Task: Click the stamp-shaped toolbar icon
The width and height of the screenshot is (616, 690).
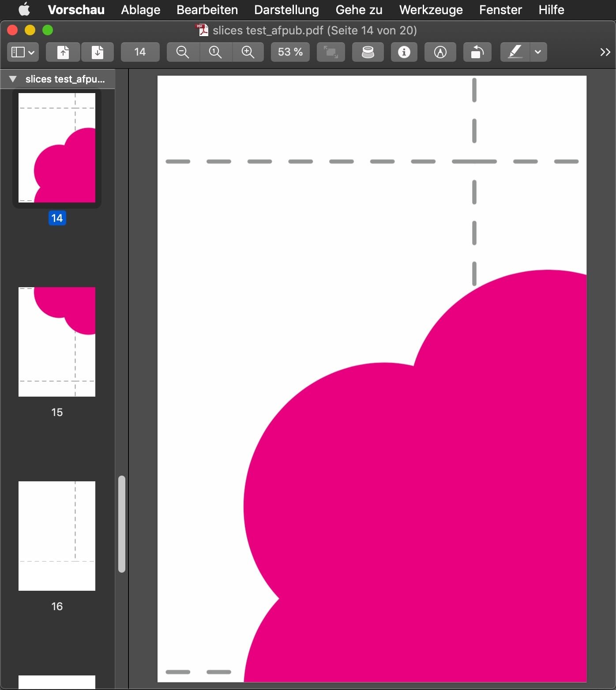Action: coord(368,52)
